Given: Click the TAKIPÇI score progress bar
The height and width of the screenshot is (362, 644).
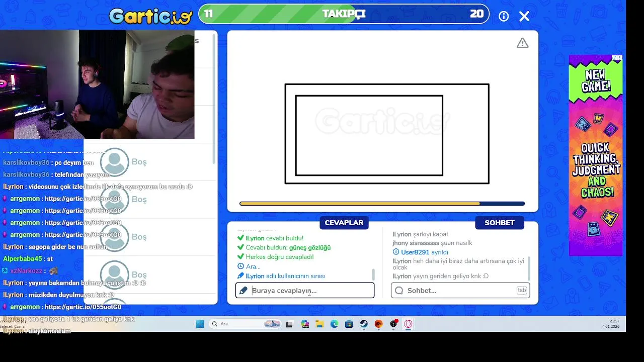Looking at the screenshot, I should point(344,14).
